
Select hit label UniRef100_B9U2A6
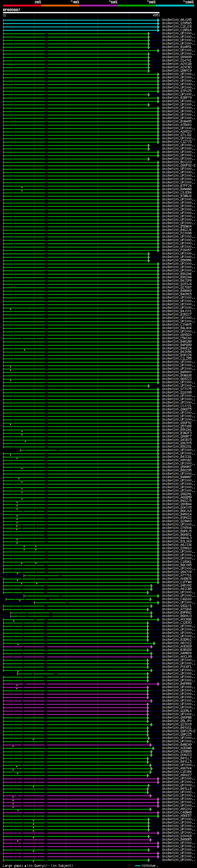(x=177, y=274)
